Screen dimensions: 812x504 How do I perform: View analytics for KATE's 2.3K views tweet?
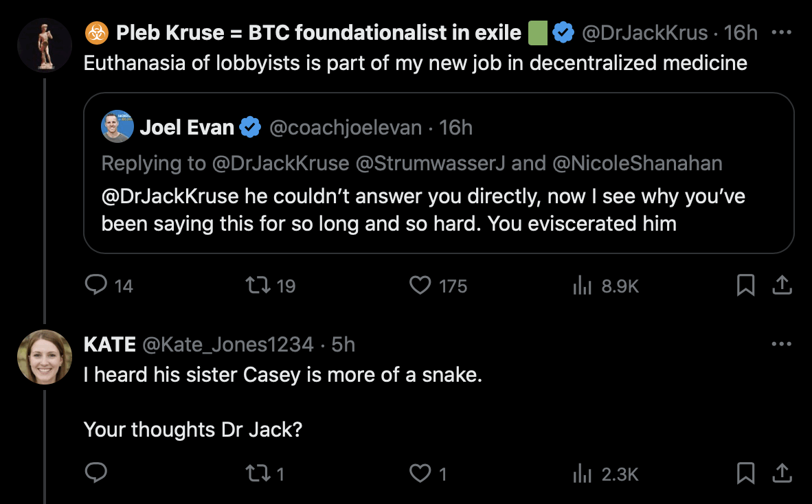[582, 473]
